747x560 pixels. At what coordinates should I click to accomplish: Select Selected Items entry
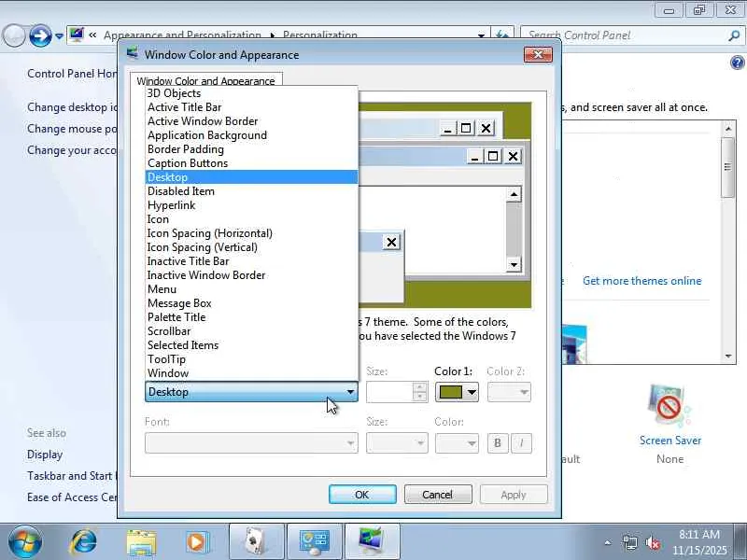click(251, 345)
